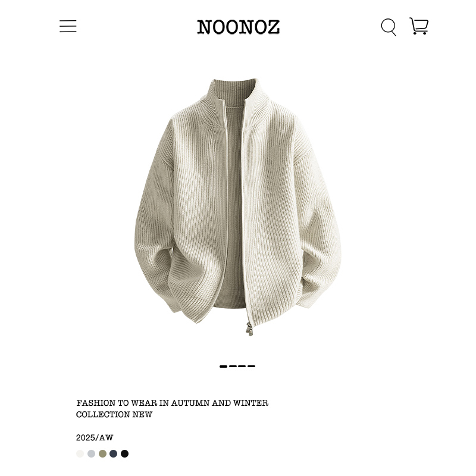Pick the light gray color swatch
Image resolution: width=476 pixels, height=476 pixels.
coord(92,453)
